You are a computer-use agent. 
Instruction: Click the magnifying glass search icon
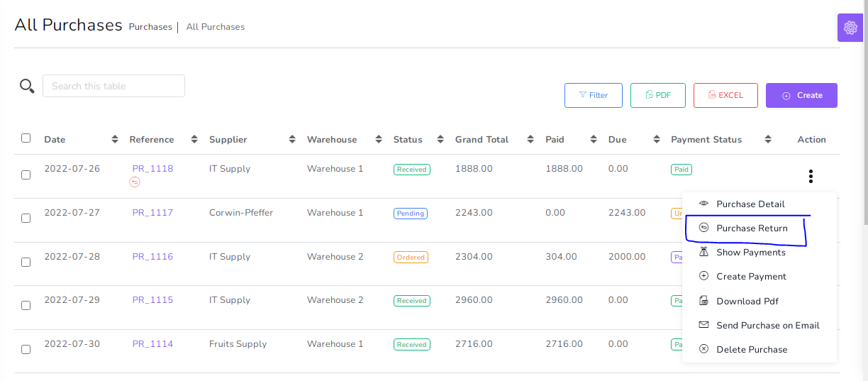click(x=27, y=87)
